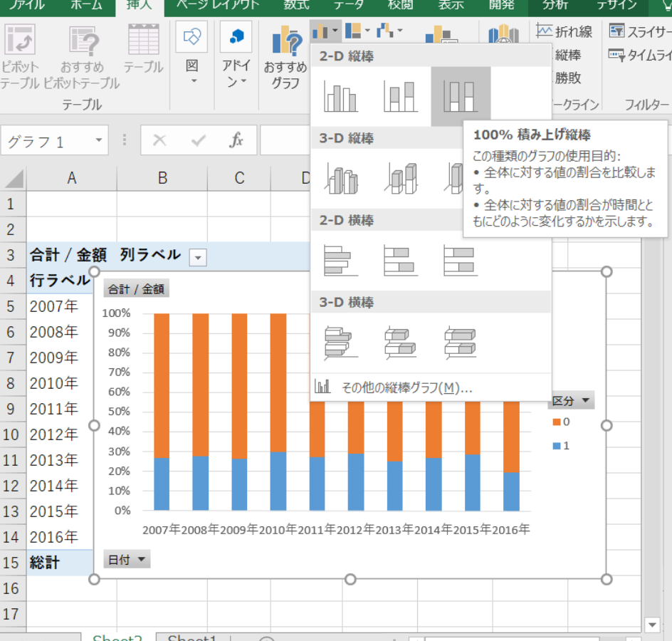Screen dimensions: 672x641
Task: Pick the 100% stacked column chart icon
Action: (x=460, y=96)
